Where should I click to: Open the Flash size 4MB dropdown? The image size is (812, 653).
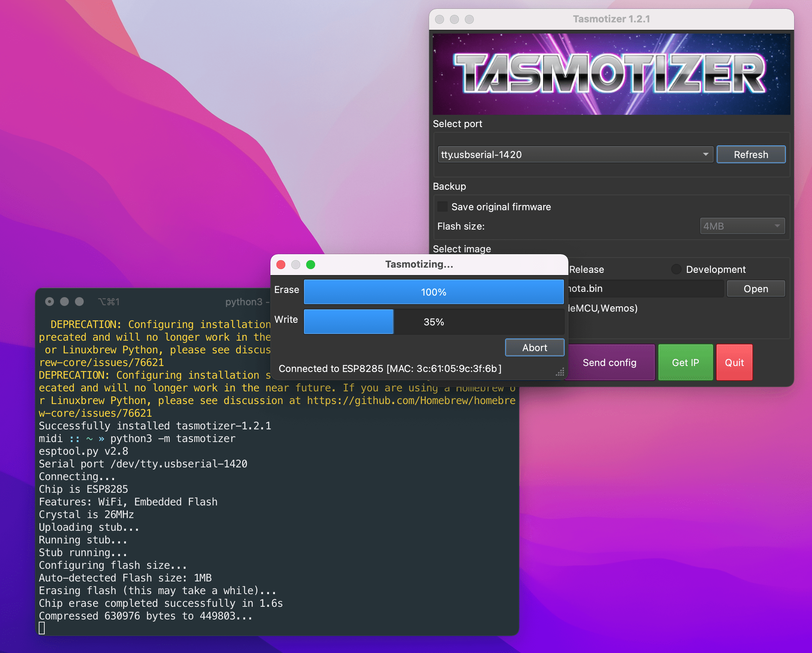pyautogui.click(x=742, y=226)
